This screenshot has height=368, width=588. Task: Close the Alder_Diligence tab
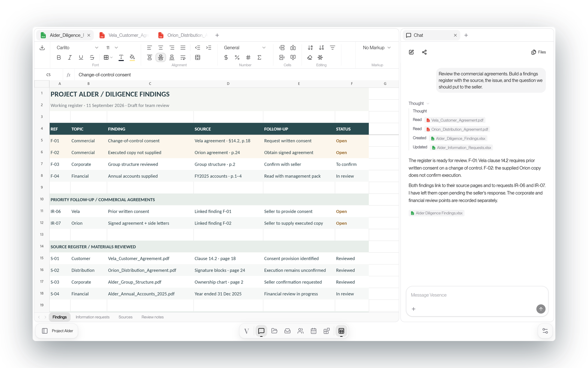coord(89,35)
